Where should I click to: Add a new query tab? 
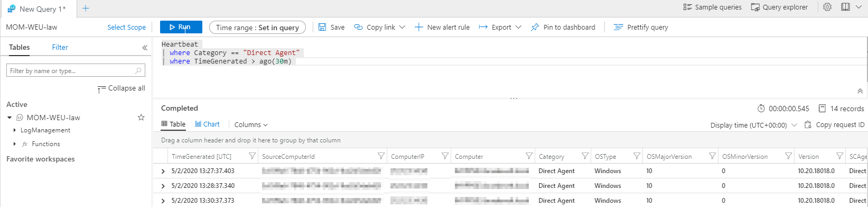[x=86, y=8]
